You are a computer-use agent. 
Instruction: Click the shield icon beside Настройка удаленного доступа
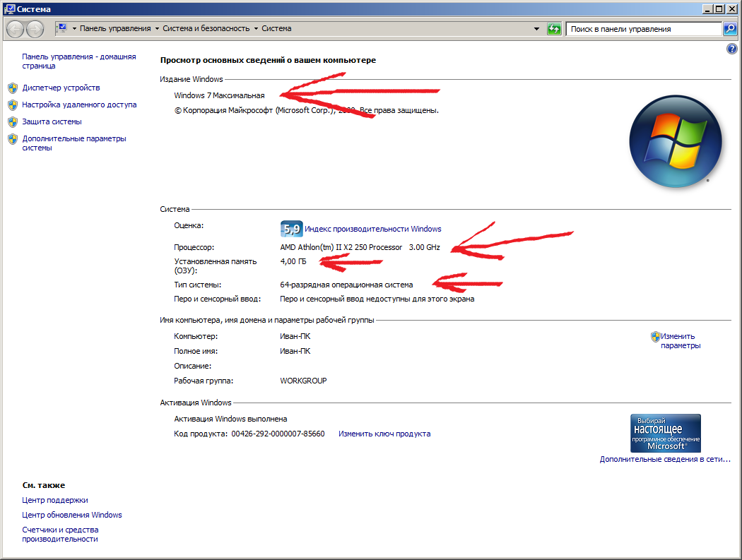click(13, 105)
